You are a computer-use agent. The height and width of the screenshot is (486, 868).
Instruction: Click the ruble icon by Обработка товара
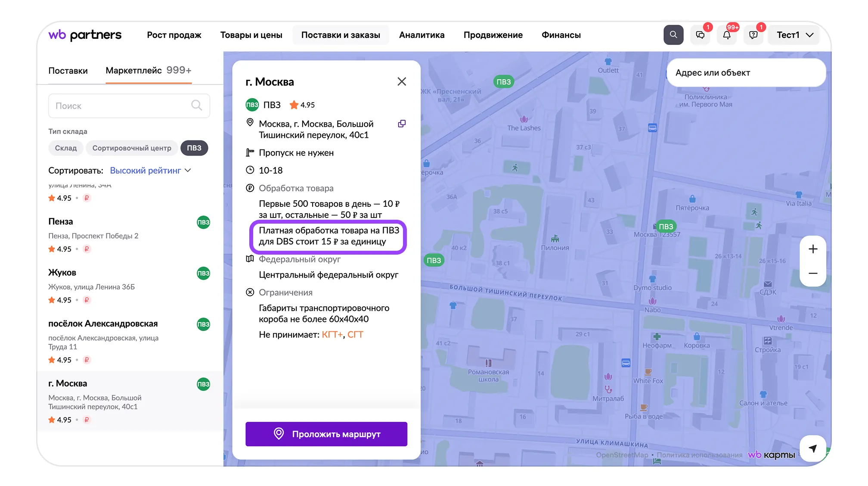pos(250,188)
